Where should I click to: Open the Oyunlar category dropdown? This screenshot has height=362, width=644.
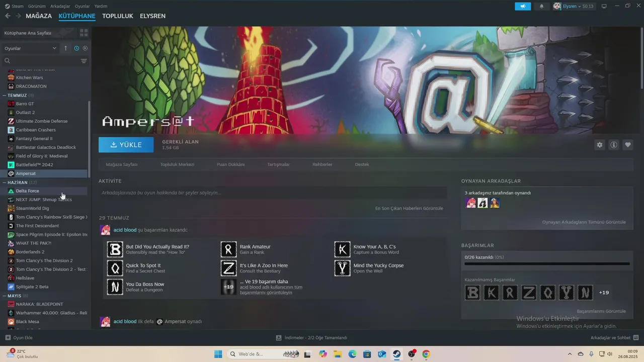pyautogui.click(x=30, y=48)
